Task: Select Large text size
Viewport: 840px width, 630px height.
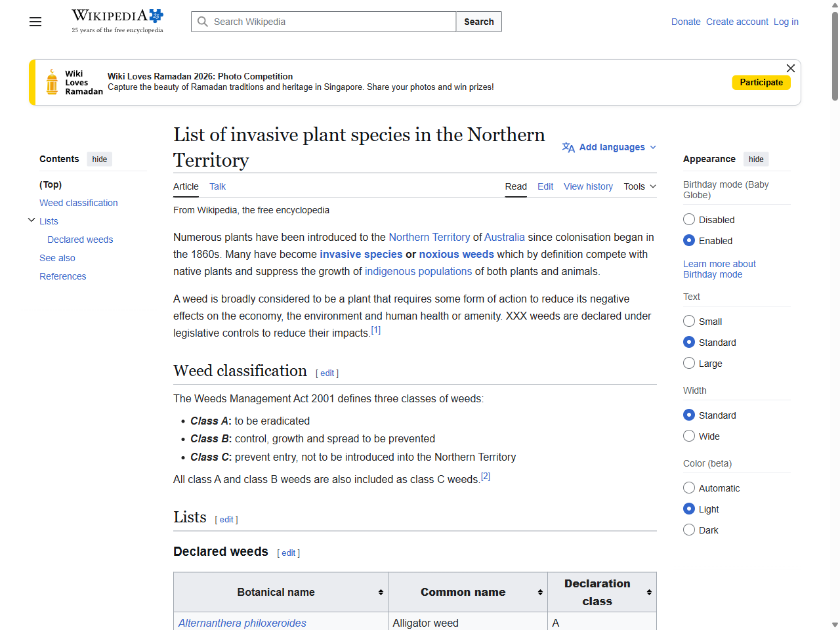Action: pos(689,363)
